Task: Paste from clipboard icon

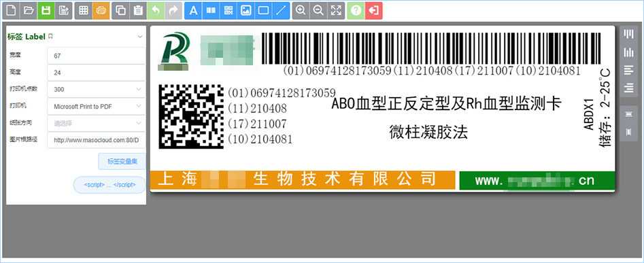Action: (139, 11)
